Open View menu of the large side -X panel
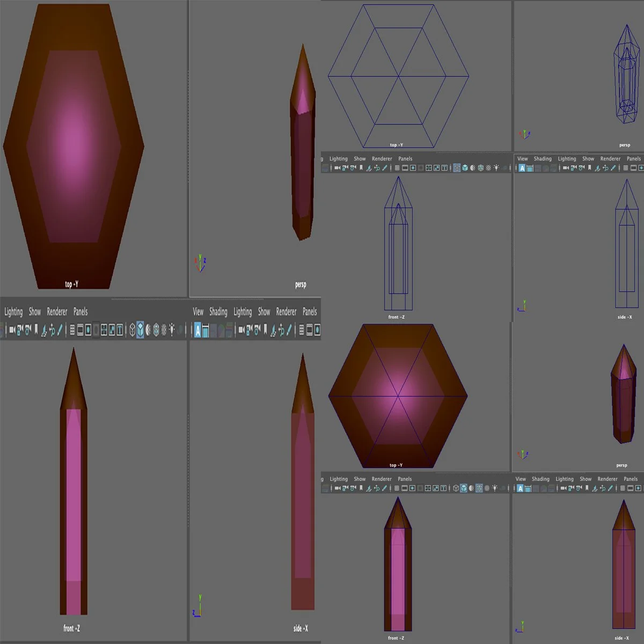The image size is (644, 644). [198, 312]
